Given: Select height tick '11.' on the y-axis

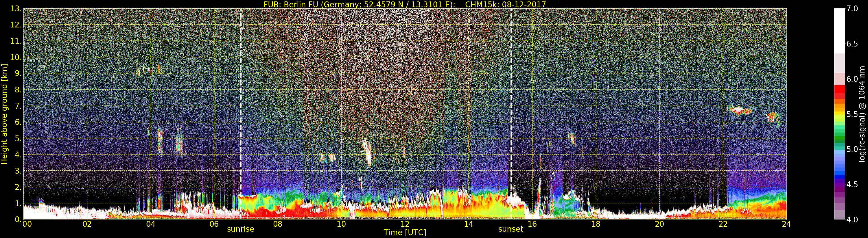Looking at the screenshot, I should (16, 41).
